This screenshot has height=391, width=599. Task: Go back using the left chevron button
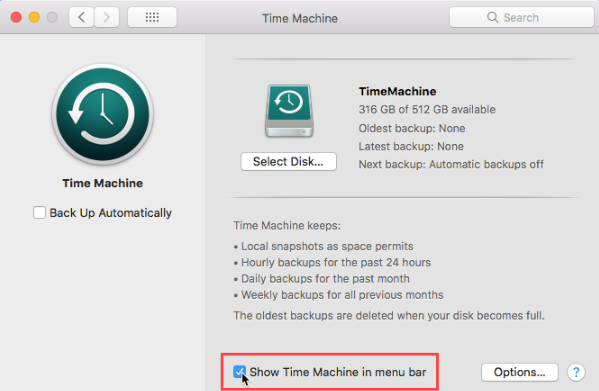click(x=81, y=17)
